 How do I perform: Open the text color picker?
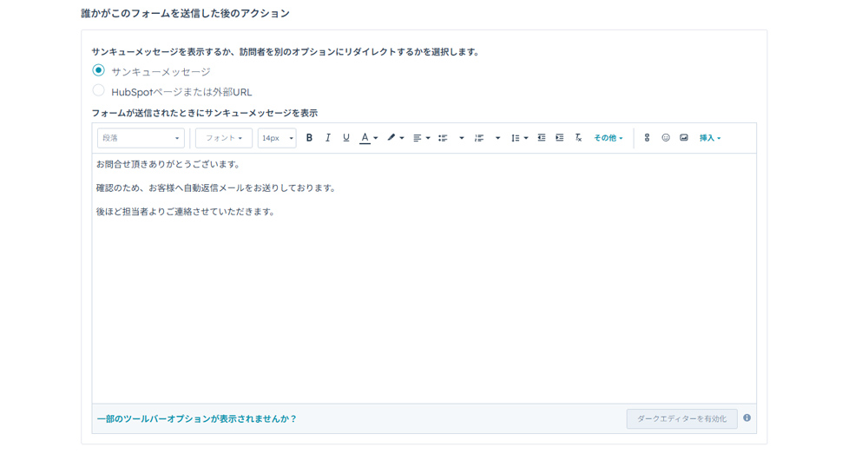(369, 138)
